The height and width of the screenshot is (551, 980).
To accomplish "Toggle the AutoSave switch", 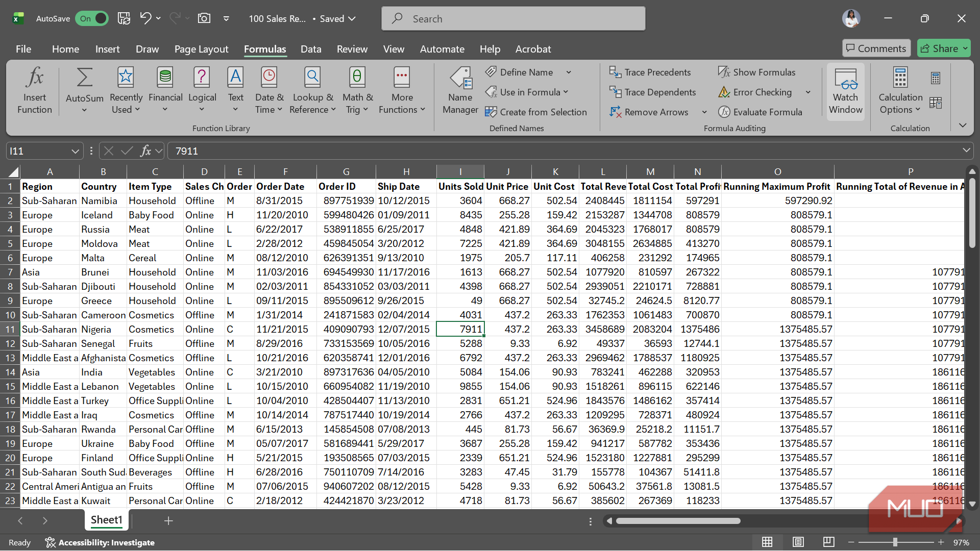I will [x=91, y=18].
